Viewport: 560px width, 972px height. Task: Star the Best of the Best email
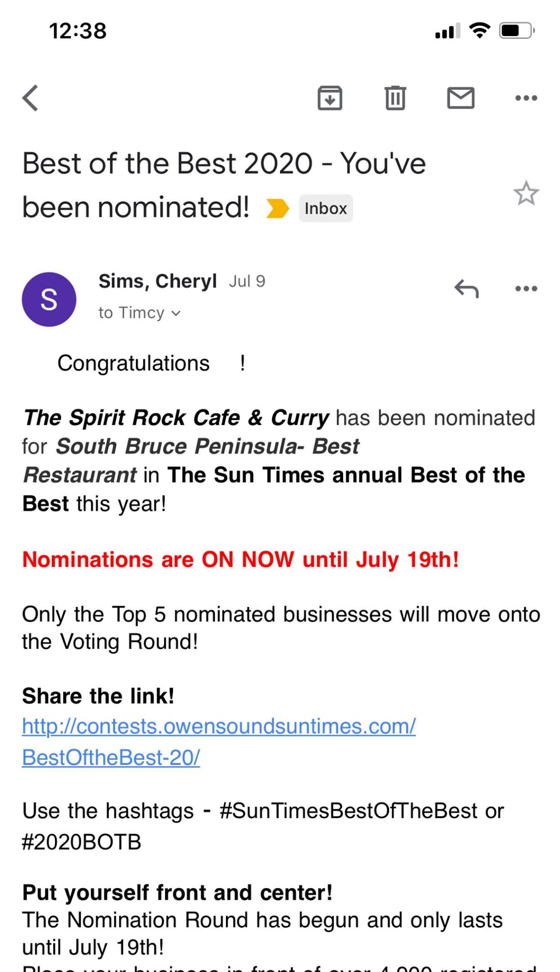pyautogui.click(x=526, y=193)
